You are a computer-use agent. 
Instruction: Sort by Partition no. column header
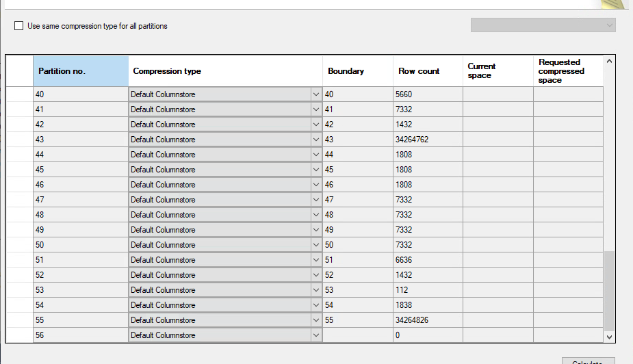click(80, 71)
